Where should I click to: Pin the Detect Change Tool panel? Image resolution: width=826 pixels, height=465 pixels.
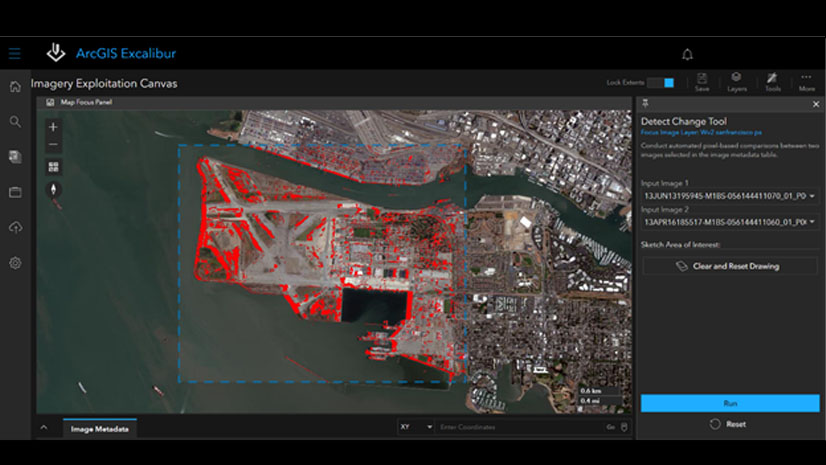pos(645,104)
